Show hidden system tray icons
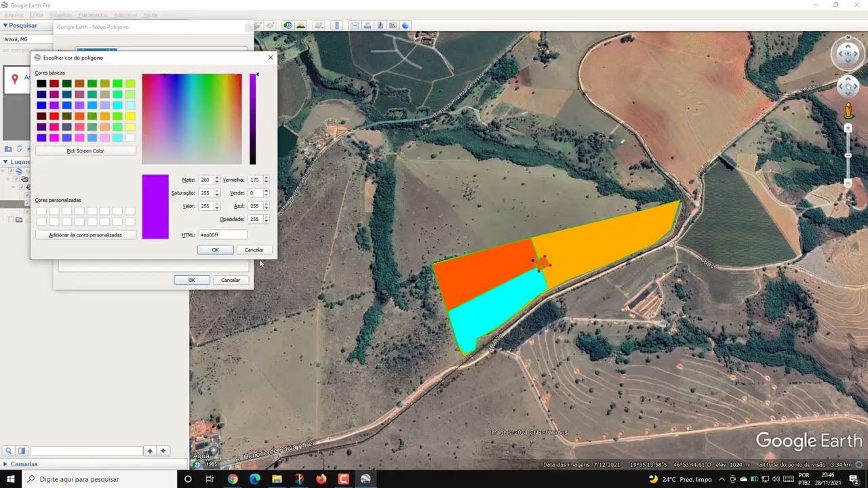 coord(722,479)
